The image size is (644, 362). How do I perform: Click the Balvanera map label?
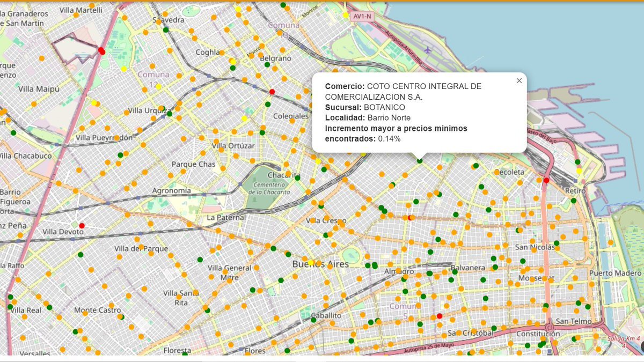(467, 267)
